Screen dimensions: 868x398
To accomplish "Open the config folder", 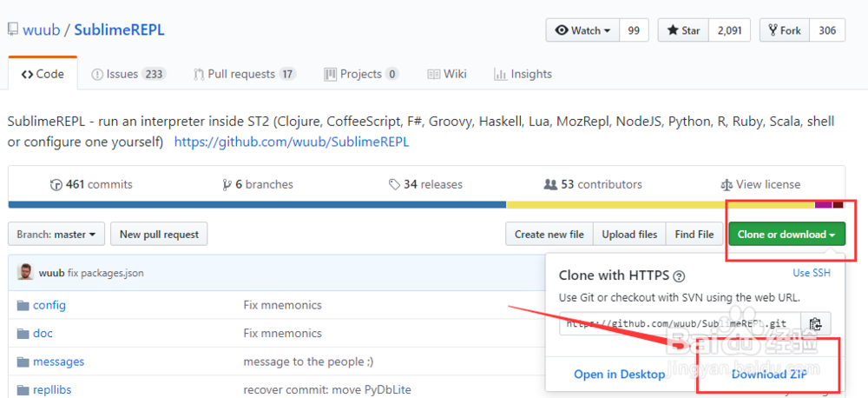I will pos(49,305).
